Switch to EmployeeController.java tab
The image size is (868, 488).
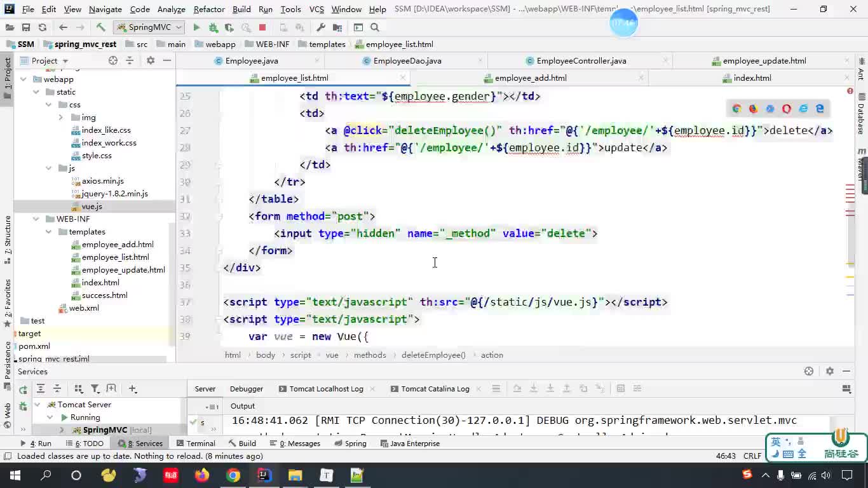click(x=581, y=61)
